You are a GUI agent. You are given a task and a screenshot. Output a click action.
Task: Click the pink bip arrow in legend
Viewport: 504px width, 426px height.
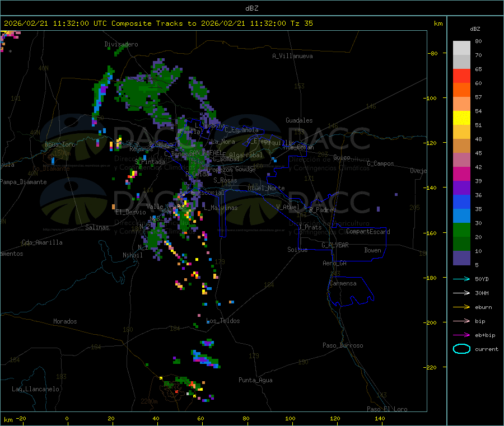point(461,321)
